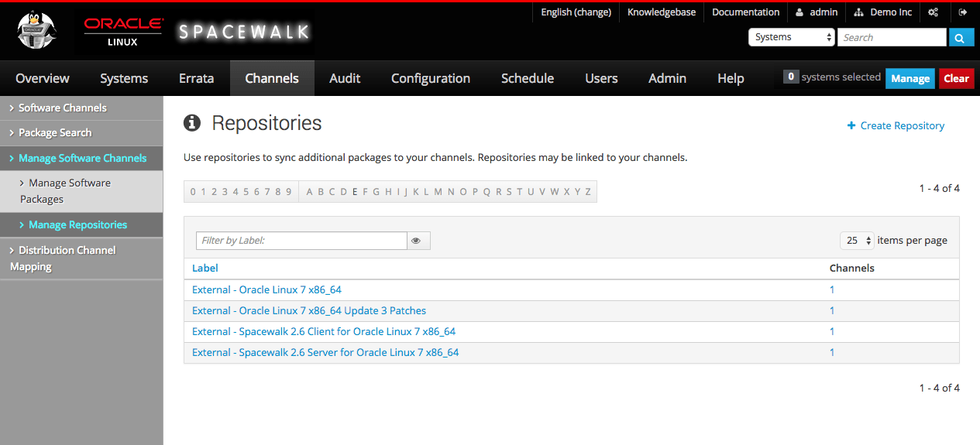This screenshot has width=980, height=445.
Task: Click the red Clear button
Action: [x=956, y=78]
